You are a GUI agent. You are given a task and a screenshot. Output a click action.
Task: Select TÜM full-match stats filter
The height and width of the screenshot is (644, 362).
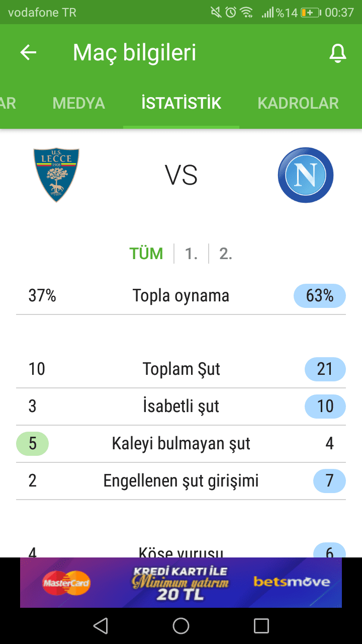click(x=146, y=254)
